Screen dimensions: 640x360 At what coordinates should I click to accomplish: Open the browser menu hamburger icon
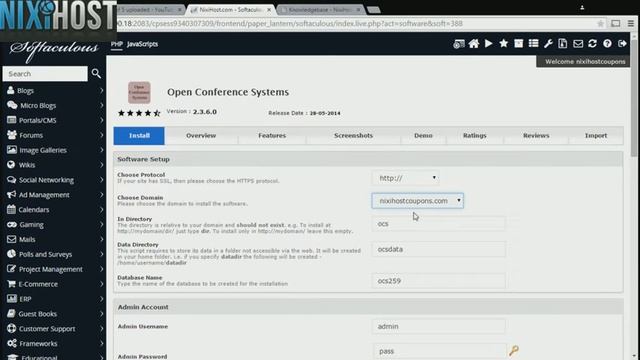tap(631, 24)
